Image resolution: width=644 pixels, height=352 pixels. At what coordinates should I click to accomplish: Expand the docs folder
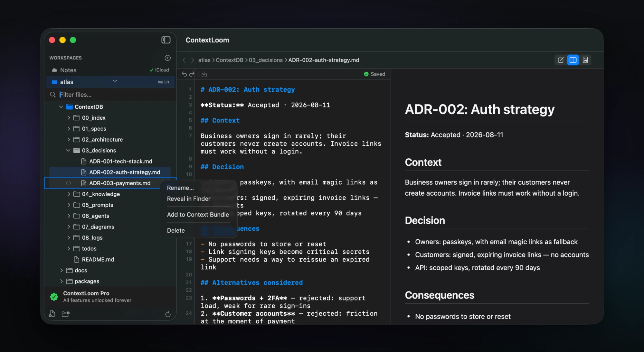(x=61, y=270)
